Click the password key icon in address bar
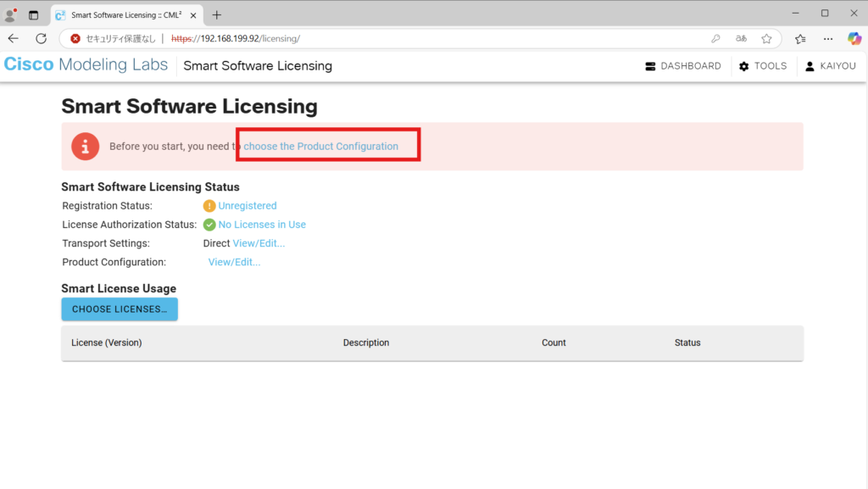The height and width of the screenshot is (489, 868). [715, 38]
